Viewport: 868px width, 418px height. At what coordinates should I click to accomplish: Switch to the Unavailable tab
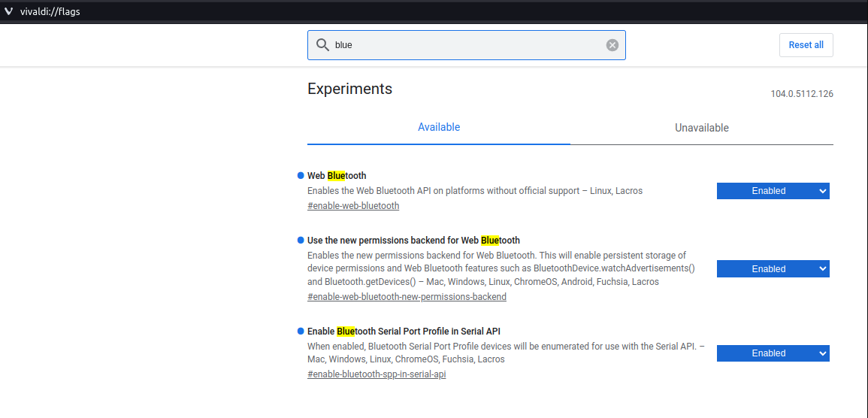pyautogui.click(x=701, y=128)
